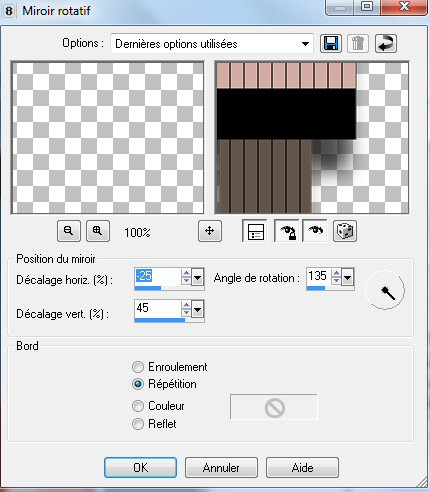This screenshot has width=430, height=492.
Task: Confirm with the OK button
Action: pyautogui.click(x=140, y=467)
